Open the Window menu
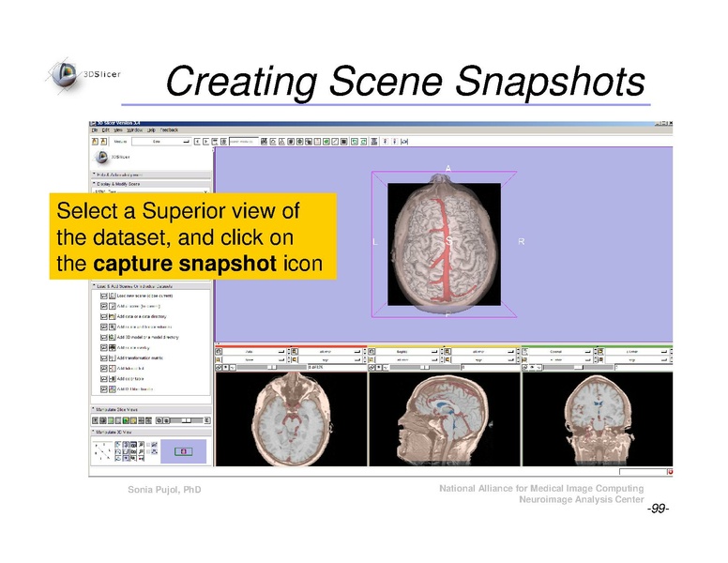 [x=135, y=130]
